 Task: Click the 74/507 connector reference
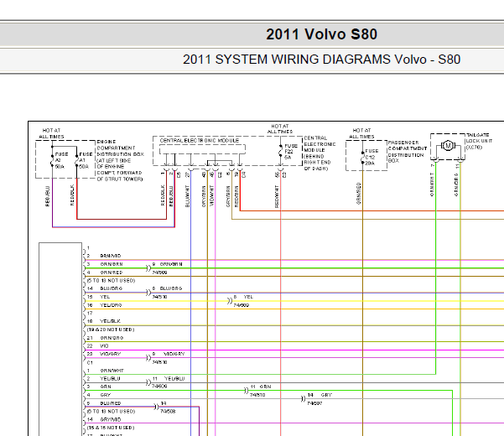[x=314, y=403]
